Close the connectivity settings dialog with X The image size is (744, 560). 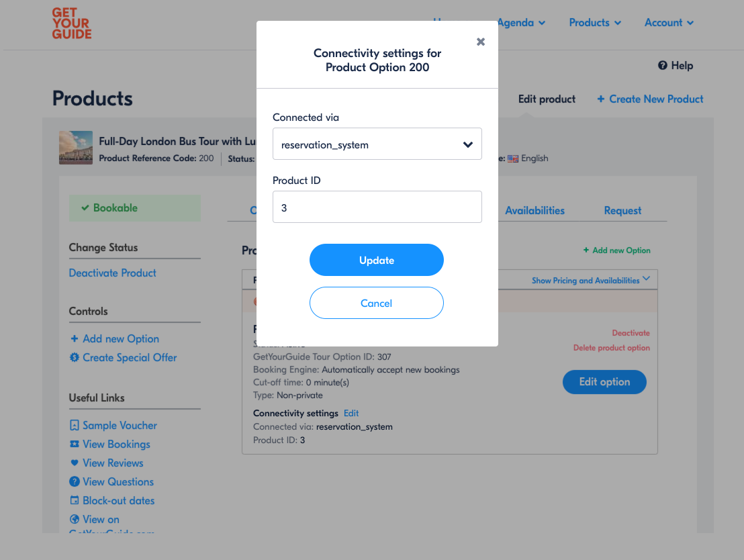(x=481, y=42)
